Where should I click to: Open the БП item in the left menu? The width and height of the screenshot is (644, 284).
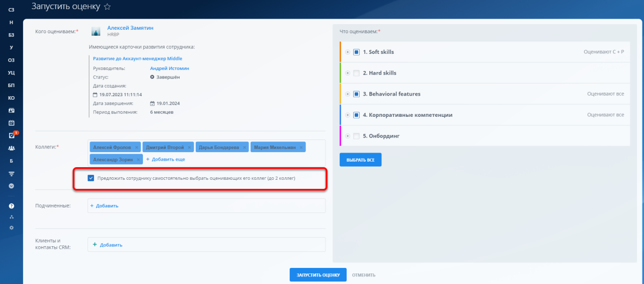point(12,85)
